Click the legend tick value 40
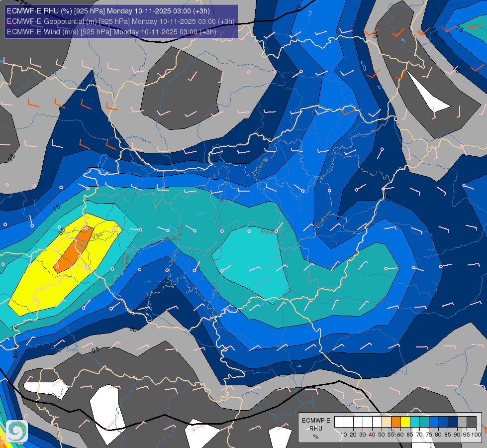Screen dimensions: 487x448 click(372, 435)
